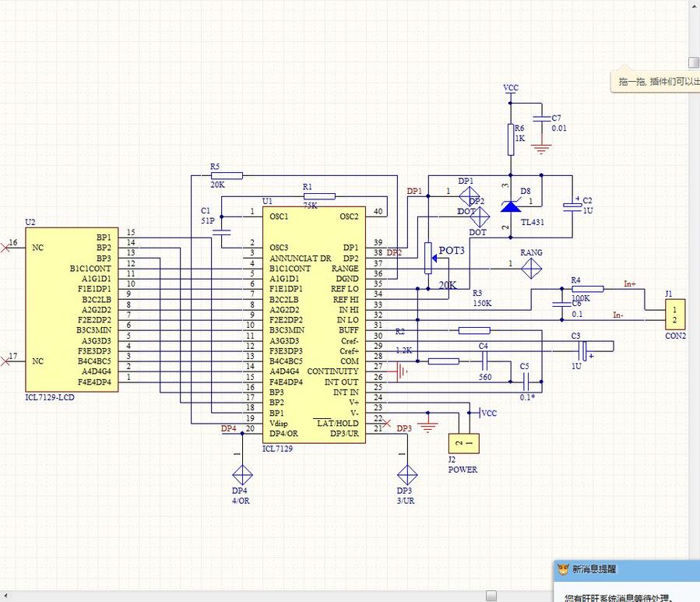
Task: Select the TL431 D8 diode symbol
Action: (x=511, y=206)
